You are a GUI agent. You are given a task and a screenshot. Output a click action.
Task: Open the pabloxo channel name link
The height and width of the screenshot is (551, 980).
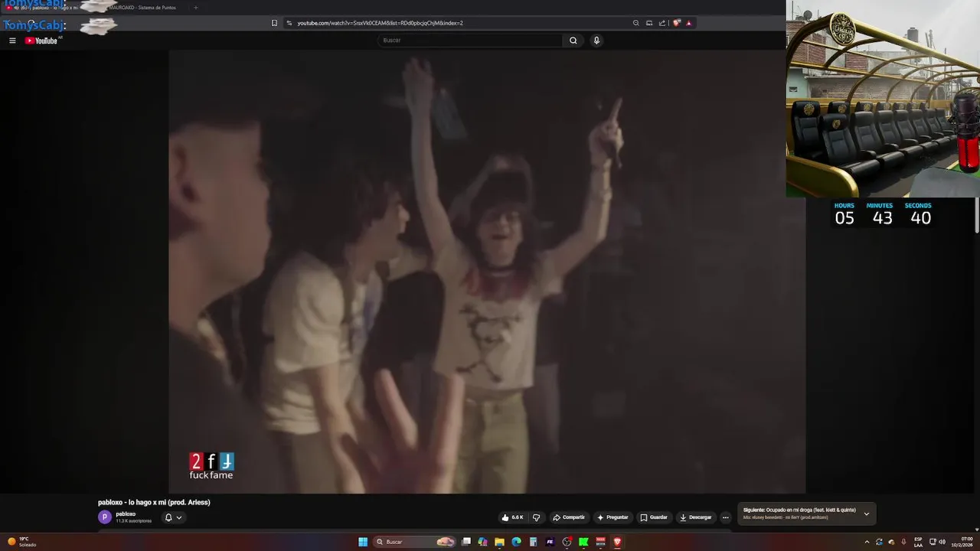[126, 514]
